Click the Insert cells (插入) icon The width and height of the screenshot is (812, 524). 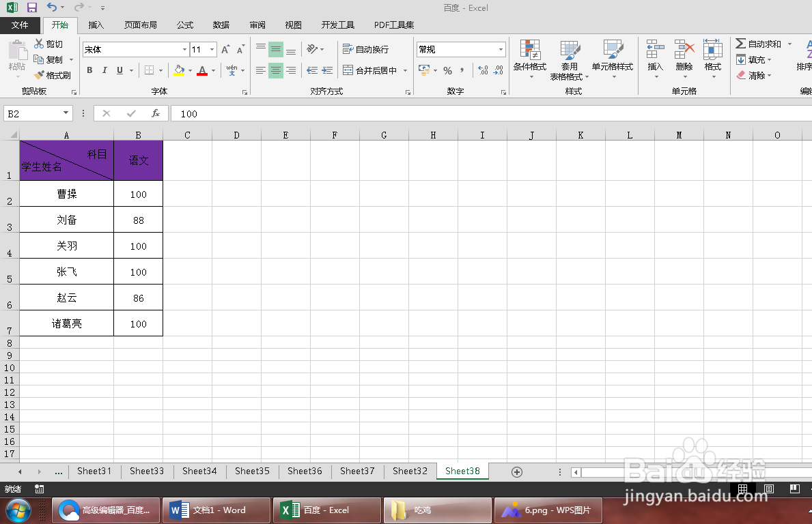(655, 50)
